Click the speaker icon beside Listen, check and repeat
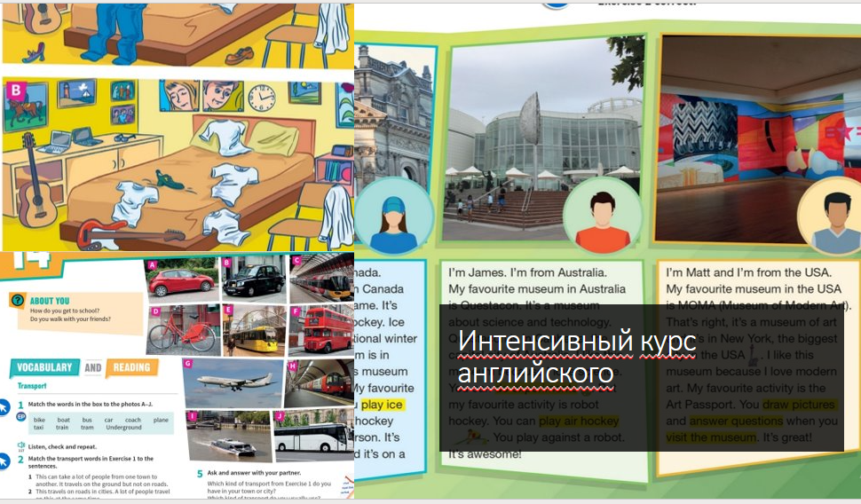 click(x=21, y=445)
